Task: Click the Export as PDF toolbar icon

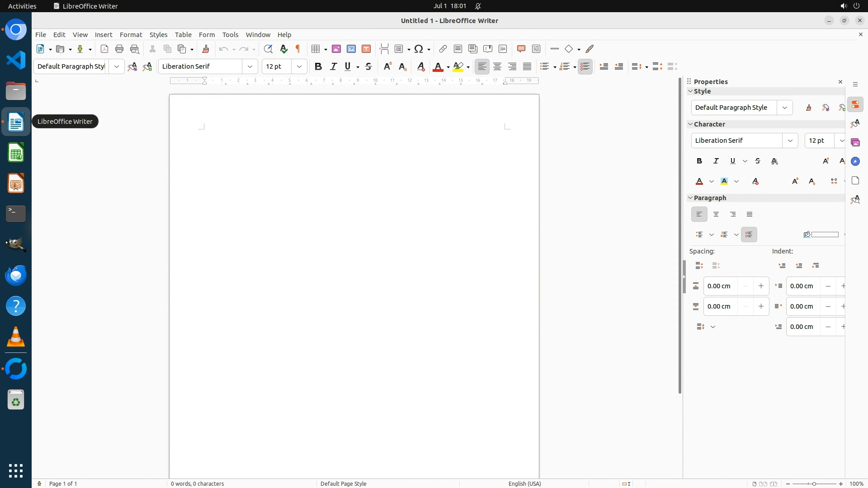Action: point(104,49)
